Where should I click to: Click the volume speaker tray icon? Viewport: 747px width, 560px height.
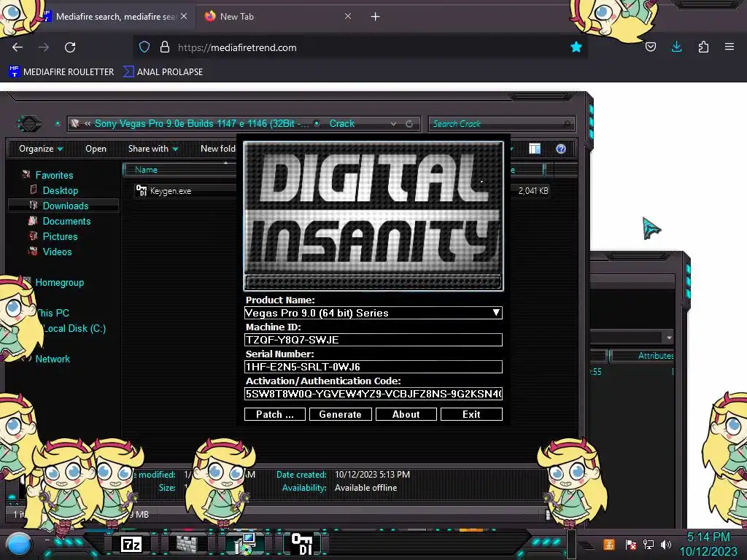(665, 544)
